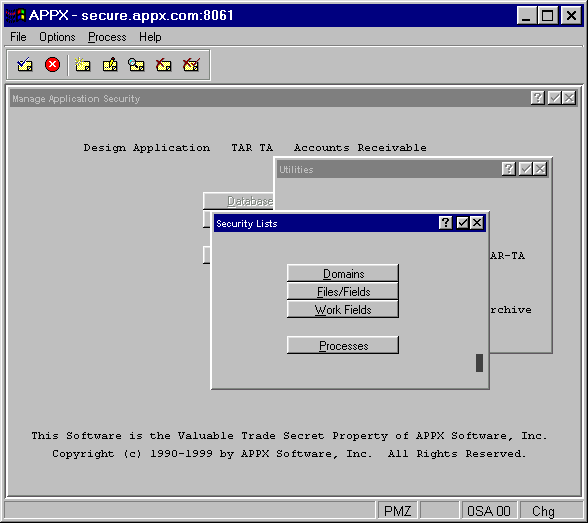The image size is (588, 523).
Task: Click the red Cancel toolbar icon
Action: (x=52, y=65)
